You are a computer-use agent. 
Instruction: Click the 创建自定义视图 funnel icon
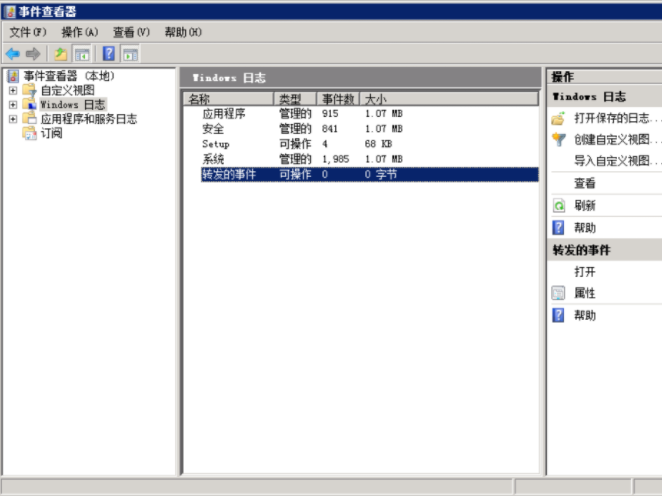point(558,139)
